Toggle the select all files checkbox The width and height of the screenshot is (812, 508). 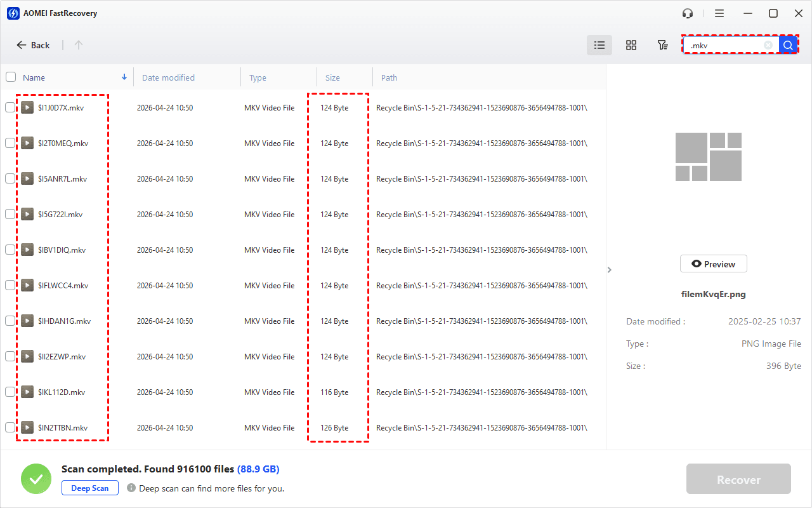11,77
